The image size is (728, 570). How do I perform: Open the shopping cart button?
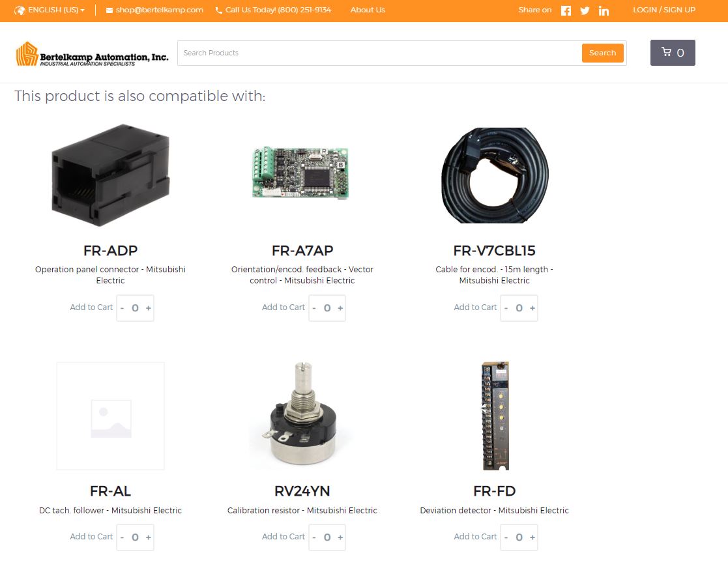pos(673,53)
